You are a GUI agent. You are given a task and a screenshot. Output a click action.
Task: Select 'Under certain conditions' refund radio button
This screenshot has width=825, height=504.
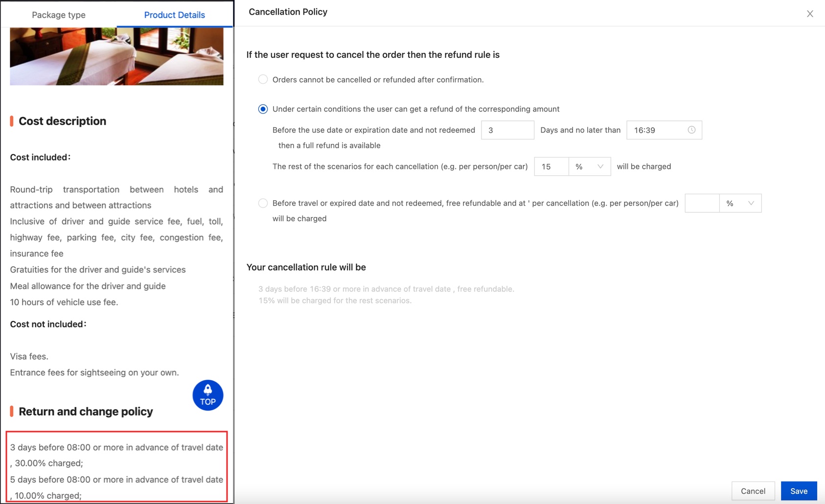point(263,109)
